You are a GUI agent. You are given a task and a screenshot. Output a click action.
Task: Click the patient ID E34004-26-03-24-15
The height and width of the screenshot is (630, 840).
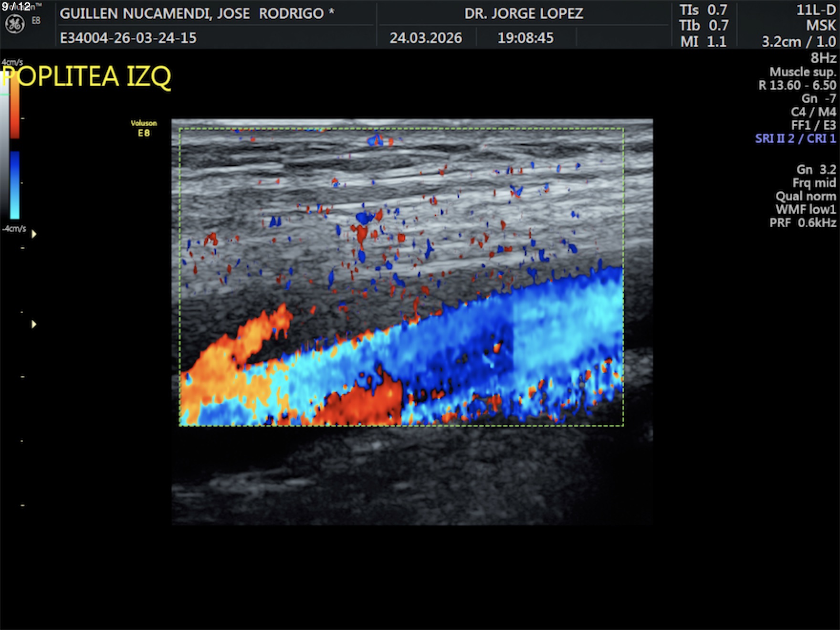pos(128,38)
